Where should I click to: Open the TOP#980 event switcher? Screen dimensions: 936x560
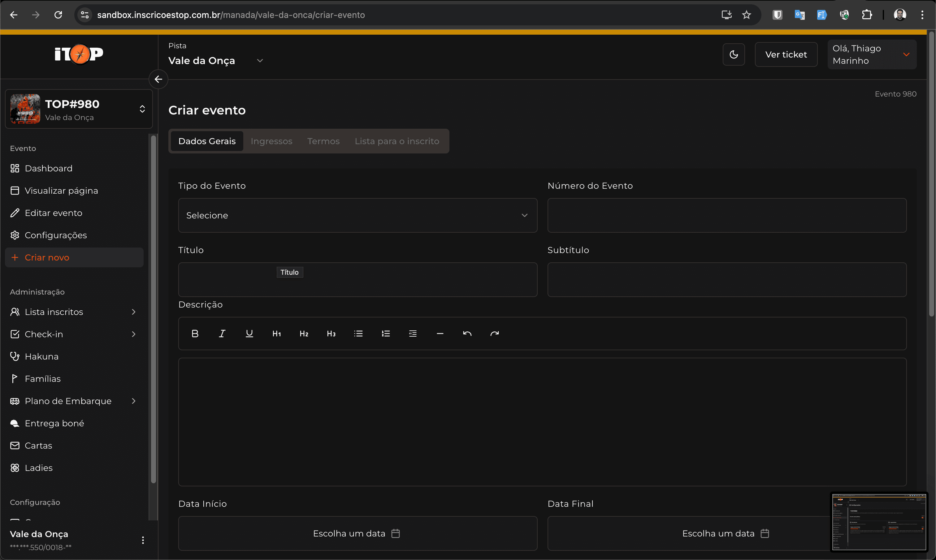[x=79, y=109]
